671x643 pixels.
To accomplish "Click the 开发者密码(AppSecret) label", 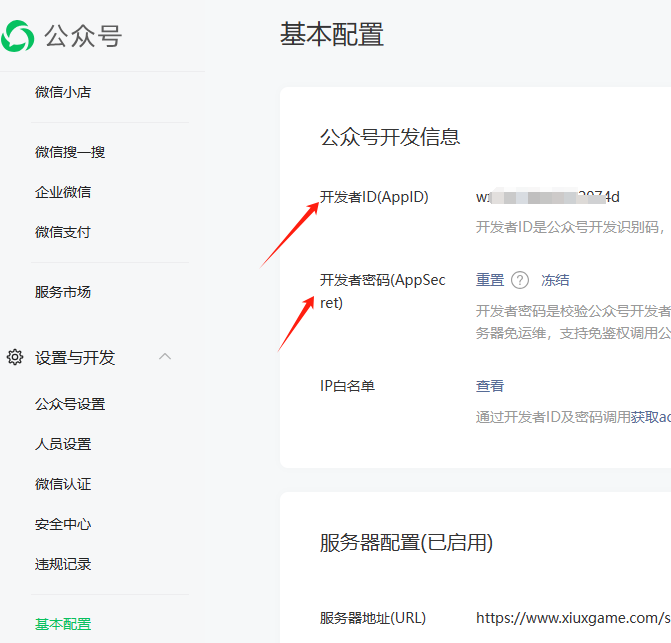I will point(383,291).
